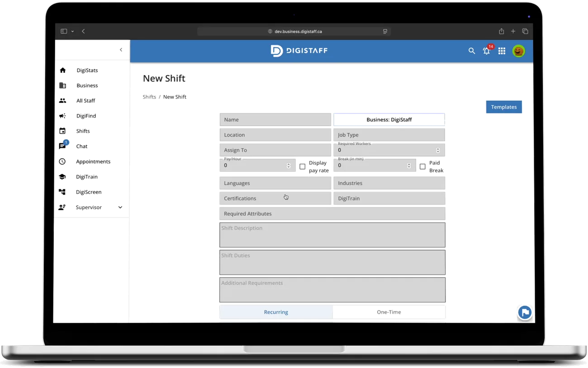Open browser sidebar dropdown arrow

(72, 32)
